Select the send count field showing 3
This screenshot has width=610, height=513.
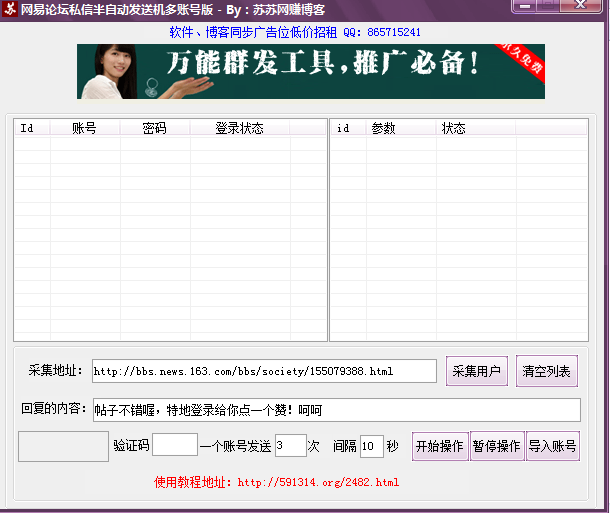click(291, 445)
